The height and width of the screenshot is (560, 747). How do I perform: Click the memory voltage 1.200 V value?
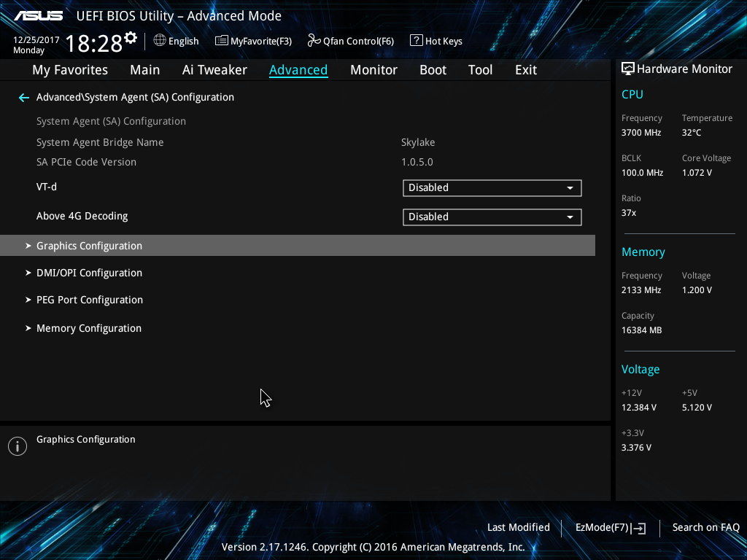697,290
